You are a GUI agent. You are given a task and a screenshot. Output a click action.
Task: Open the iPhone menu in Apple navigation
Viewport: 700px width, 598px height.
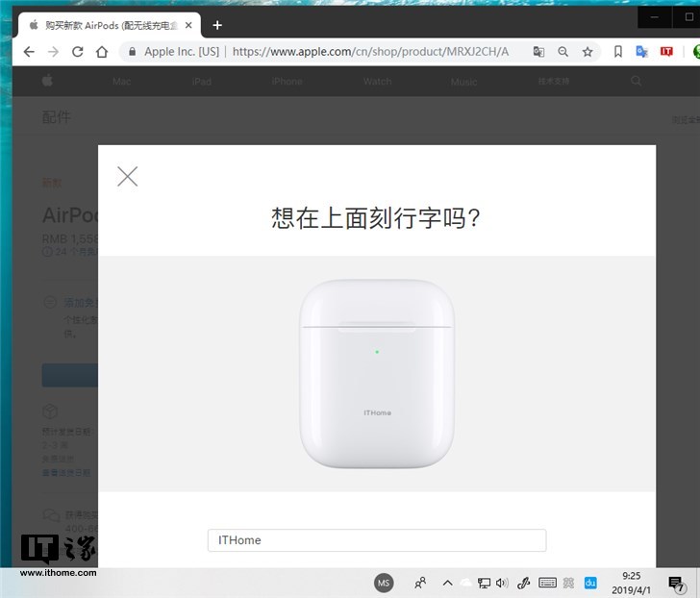pos(287,81)
